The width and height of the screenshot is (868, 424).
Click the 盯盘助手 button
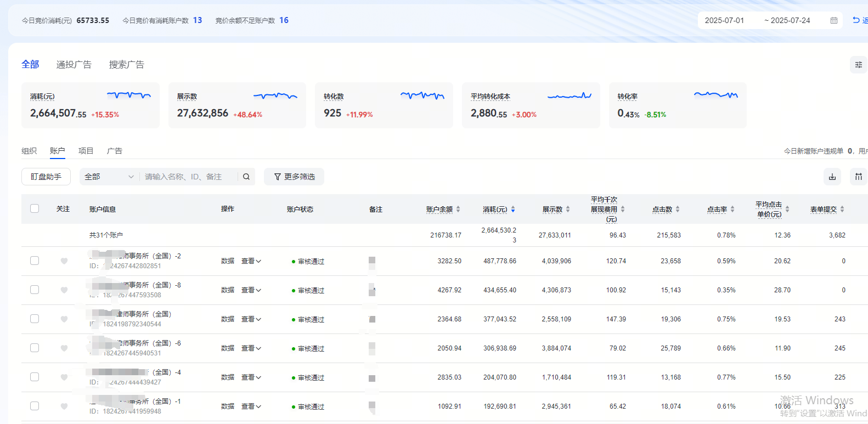(x=46, y=177)
